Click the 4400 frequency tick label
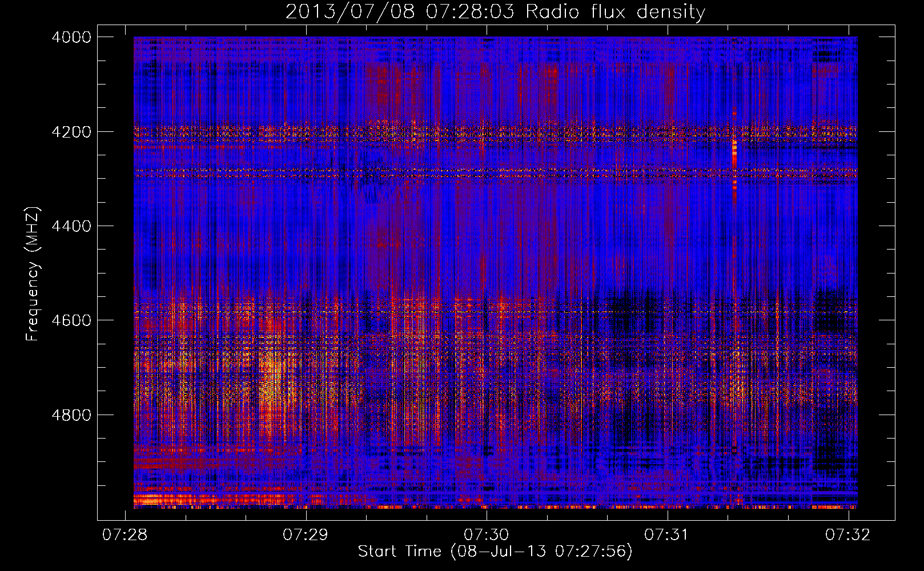924x571 pixels. 71,226
